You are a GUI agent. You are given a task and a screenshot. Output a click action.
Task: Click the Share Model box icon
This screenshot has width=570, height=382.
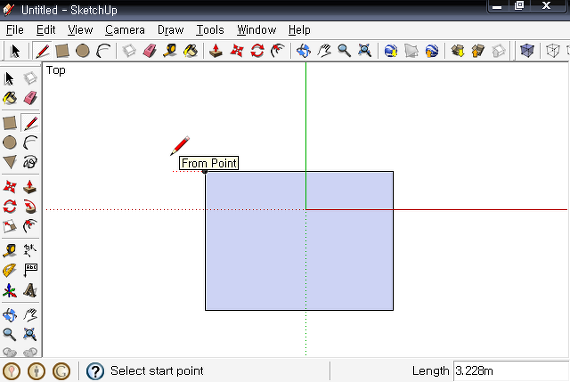click(x=478, y=51)
